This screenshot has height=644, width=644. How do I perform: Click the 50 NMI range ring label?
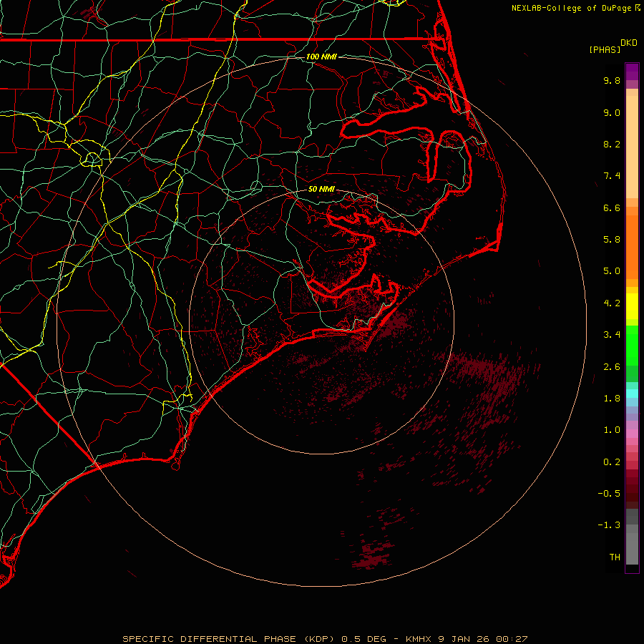[x=321, y=189]
